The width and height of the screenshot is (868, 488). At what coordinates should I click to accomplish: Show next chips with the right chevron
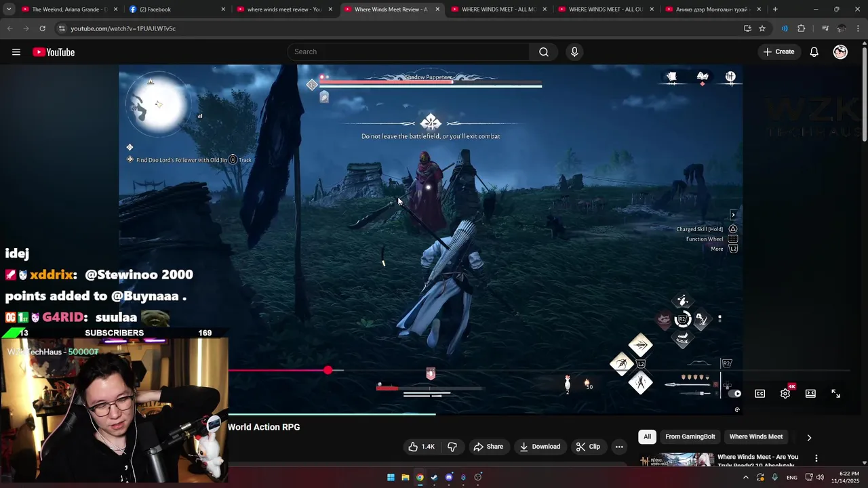tap(808, 438)
